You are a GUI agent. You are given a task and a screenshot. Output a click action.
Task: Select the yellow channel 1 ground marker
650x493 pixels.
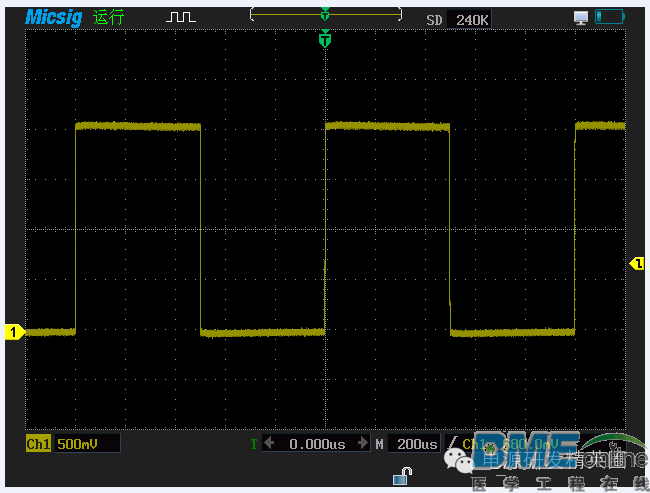[14, 332]
